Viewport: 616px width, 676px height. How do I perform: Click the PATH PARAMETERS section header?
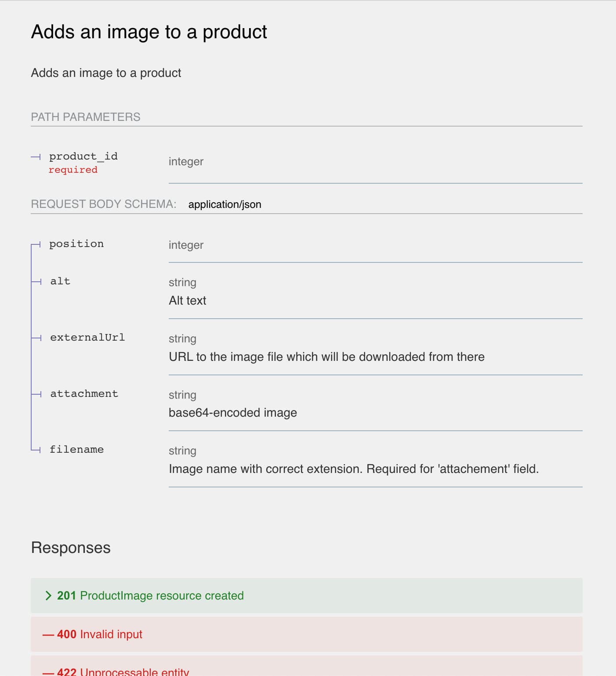(85, 116)
